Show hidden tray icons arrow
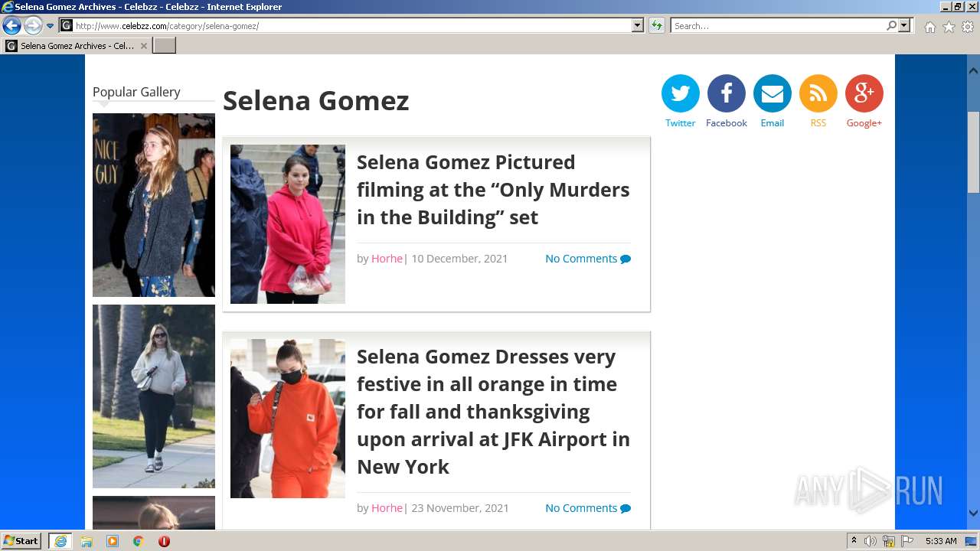980x551 pixels. [854, 541]
